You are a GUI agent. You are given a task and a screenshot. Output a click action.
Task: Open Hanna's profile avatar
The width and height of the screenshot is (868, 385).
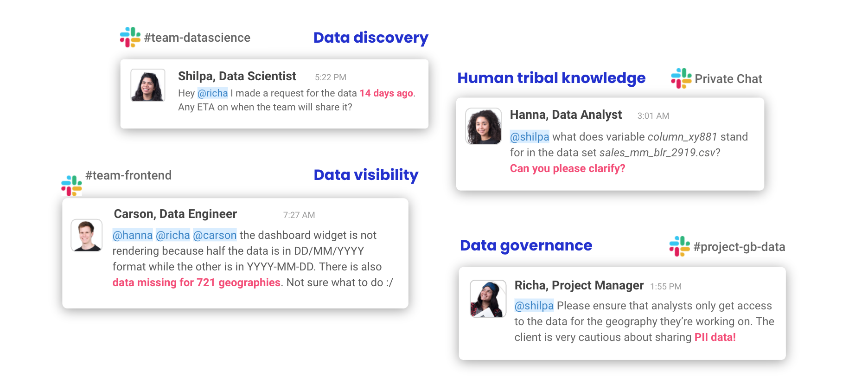(x=483, y=126)
